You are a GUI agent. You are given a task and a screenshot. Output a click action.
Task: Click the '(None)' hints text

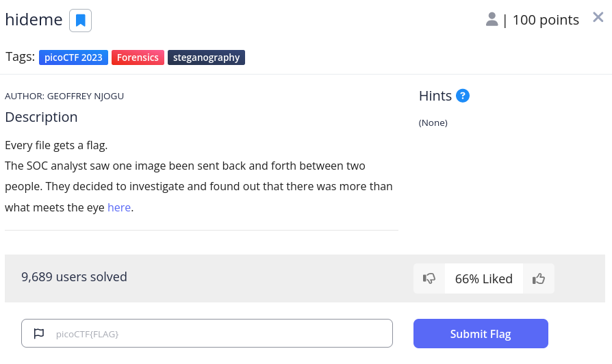pyautogui.click(x=433, y=123)
